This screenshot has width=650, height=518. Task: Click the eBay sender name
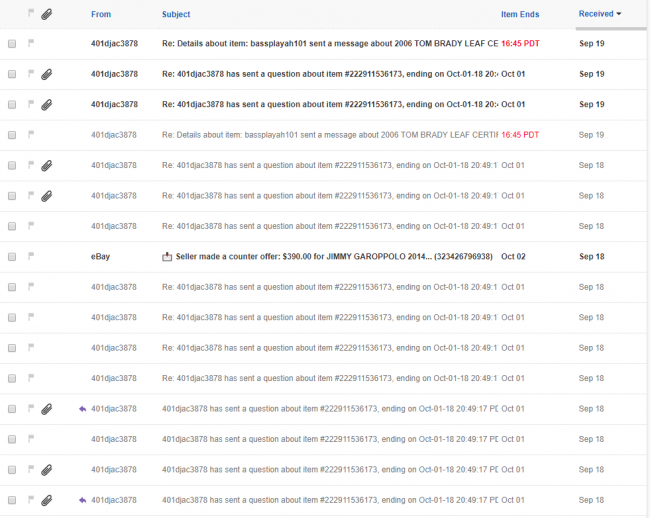[x=101, y=257]
